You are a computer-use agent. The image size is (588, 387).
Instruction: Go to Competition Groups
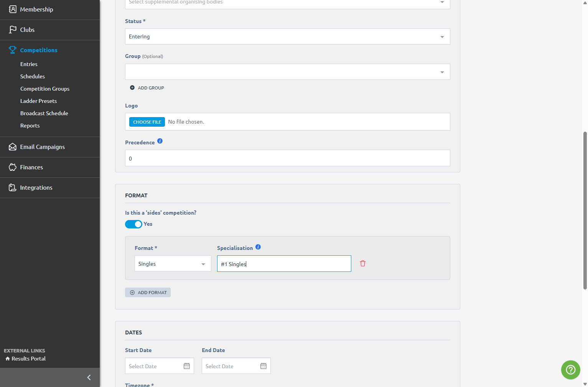pos(45,89)
